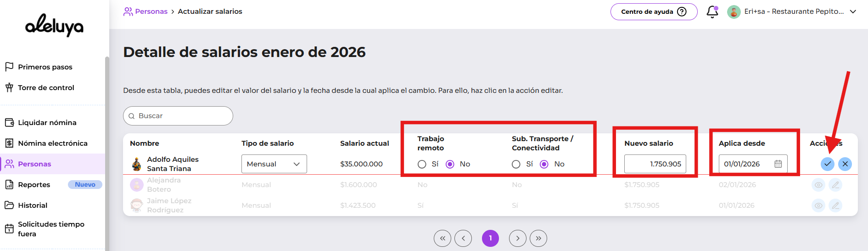This screenshot has width=868, height=251.
Task: Cancel row edit with X icon
Action: point(845,164)
